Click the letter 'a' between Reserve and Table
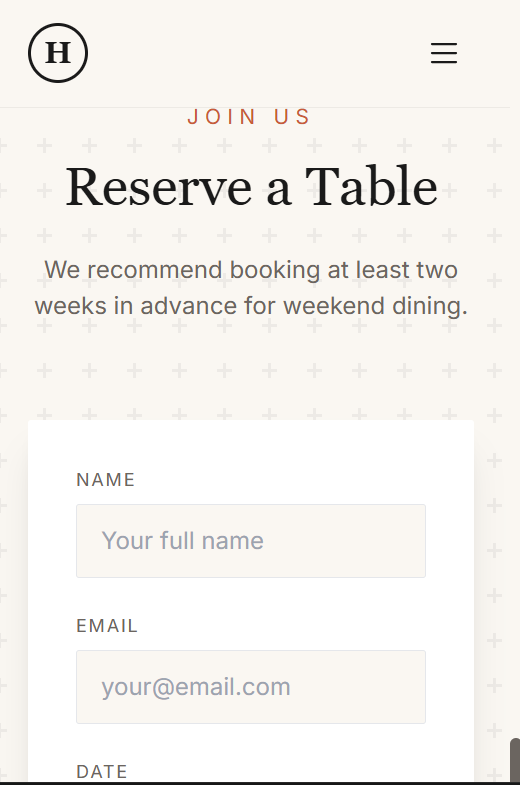 (279, 193)
